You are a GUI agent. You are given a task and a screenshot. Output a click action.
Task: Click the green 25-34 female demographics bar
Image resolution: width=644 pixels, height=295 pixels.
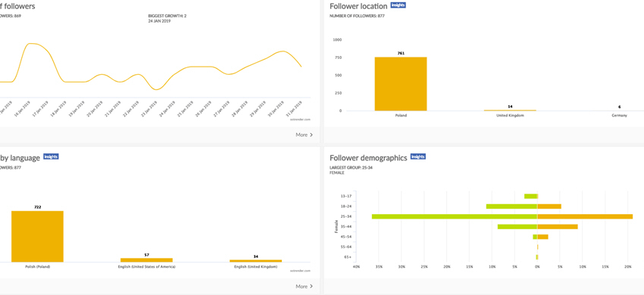click(x=455, y=216)
